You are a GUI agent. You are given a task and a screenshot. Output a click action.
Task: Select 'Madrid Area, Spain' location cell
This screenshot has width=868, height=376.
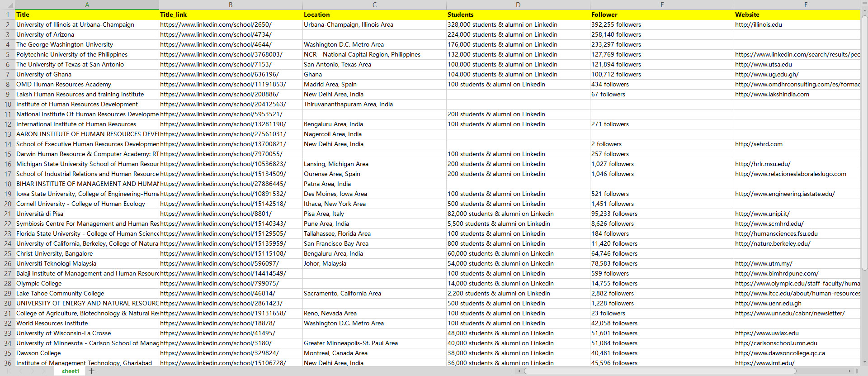(x=375, y=85)
